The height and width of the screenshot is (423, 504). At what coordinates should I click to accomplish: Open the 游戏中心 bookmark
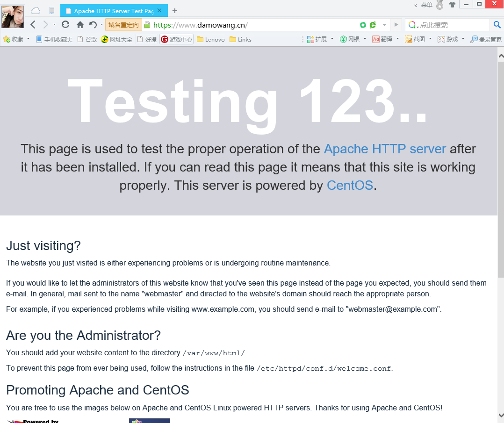176,39
